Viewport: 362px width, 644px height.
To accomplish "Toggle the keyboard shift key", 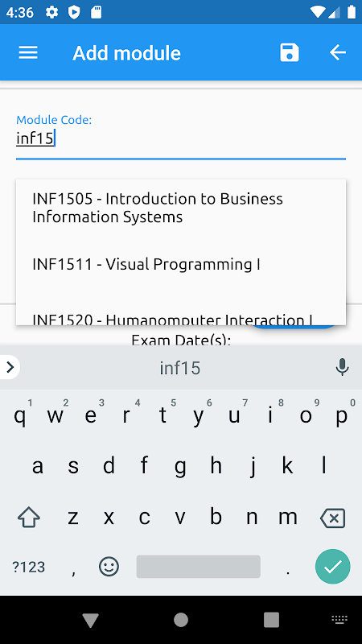I will click(x=29, y=518).
